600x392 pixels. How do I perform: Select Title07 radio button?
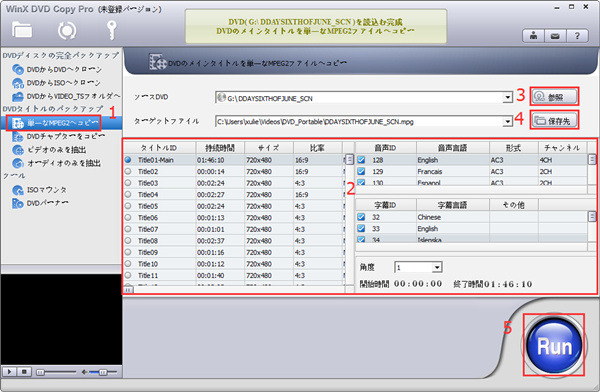click(128, 229)
